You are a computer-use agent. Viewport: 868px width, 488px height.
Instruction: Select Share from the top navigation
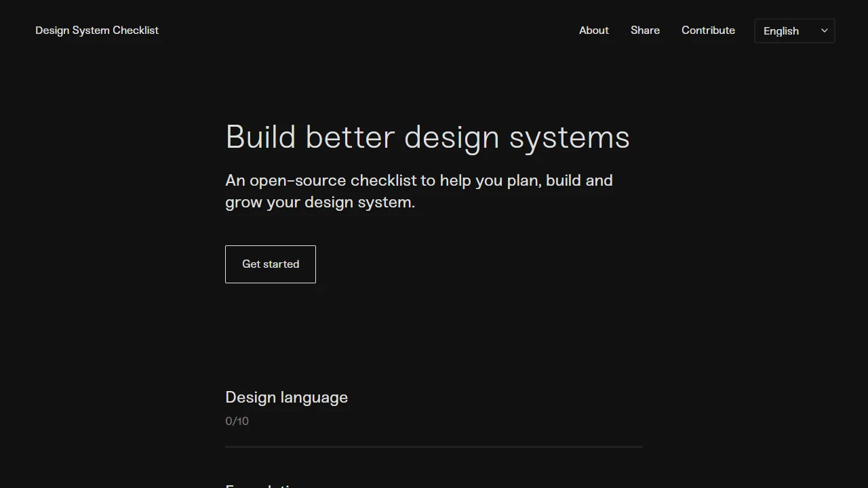click(645, 30)
